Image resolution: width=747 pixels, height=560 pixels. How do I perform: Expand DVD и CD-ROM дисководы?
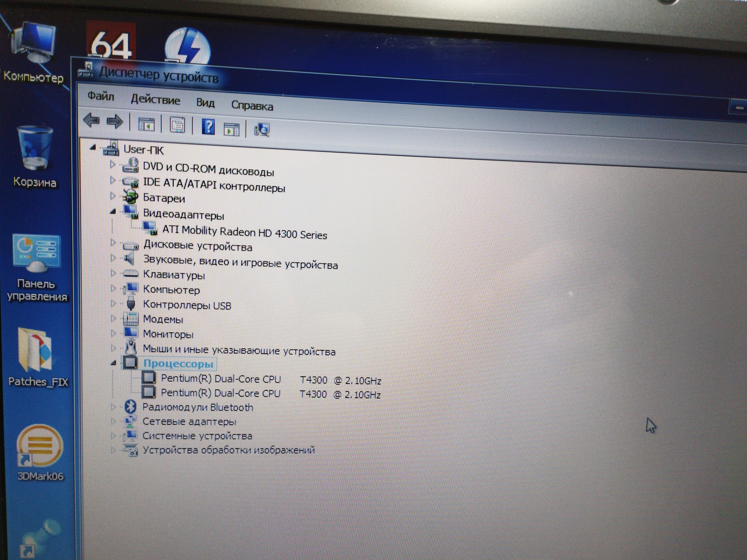coord(112,164)
